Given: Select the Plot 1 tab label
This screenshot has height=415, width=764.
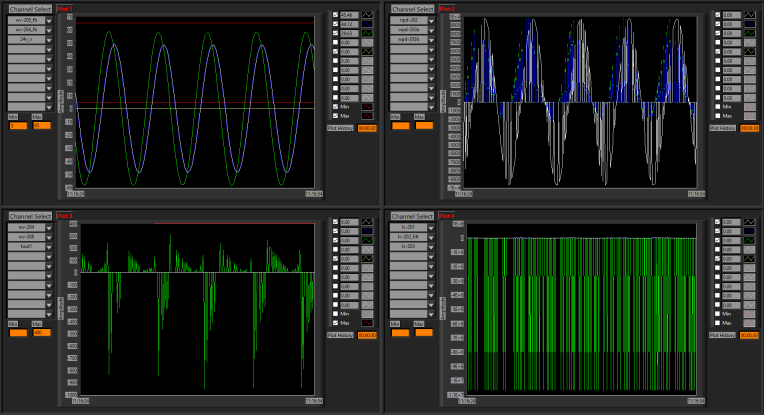Looking at the screenshot, I should 65,8.
